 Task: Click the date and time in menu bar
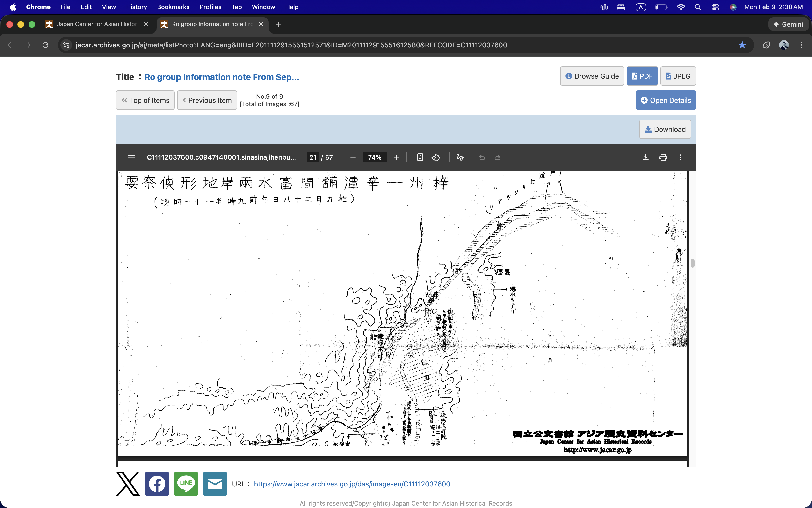pyautogui.click(x=773, y=7)
